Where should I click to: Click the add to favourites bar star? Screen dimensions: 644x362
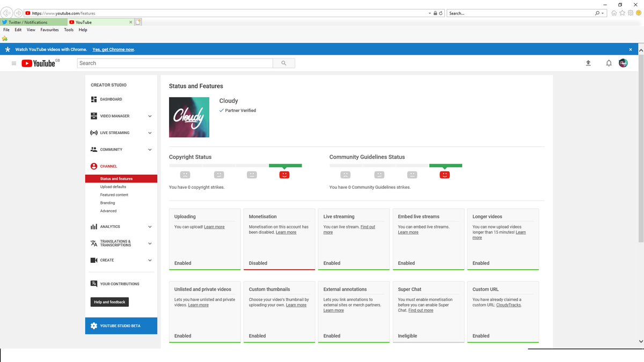tap(5, 39)
